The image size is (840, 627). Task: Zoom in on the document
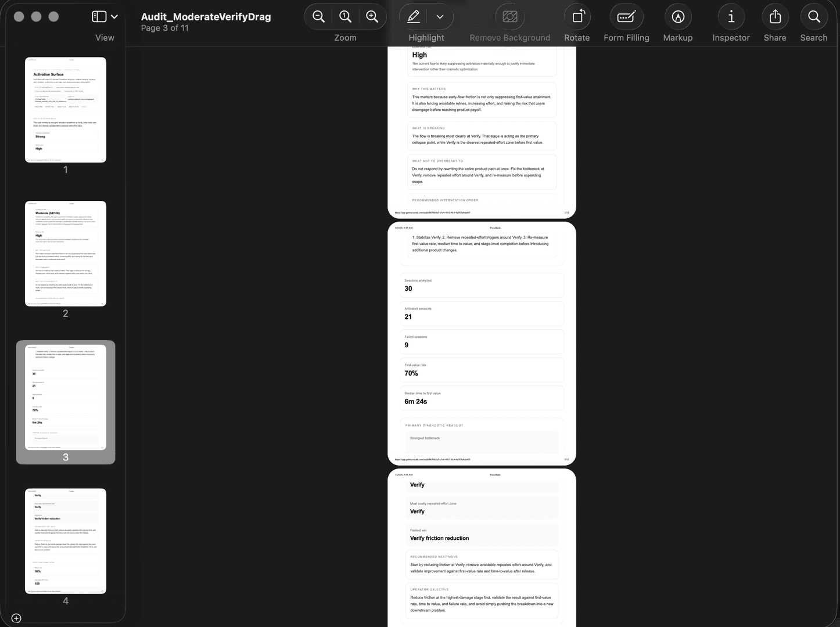[372, 17]
